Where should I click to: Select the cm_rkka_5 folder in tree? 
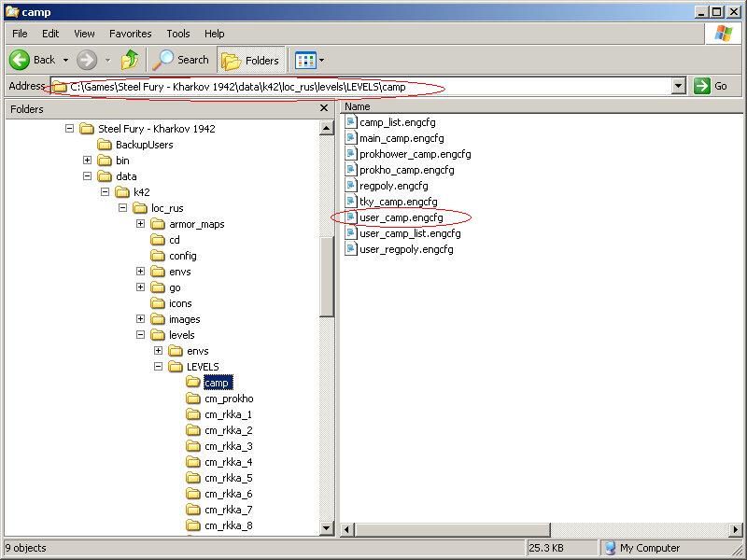point(228,478)
